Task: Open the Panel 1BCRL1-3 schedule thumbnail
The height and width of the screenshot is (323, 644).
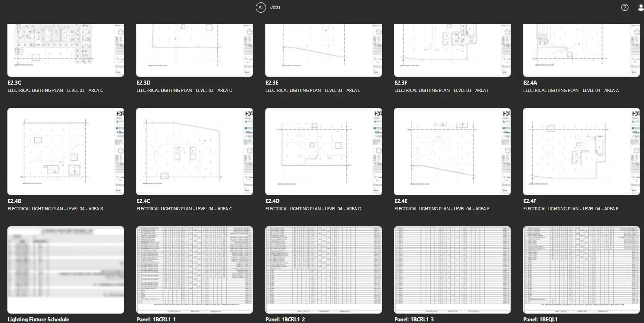Action: (x=452, y=270)
